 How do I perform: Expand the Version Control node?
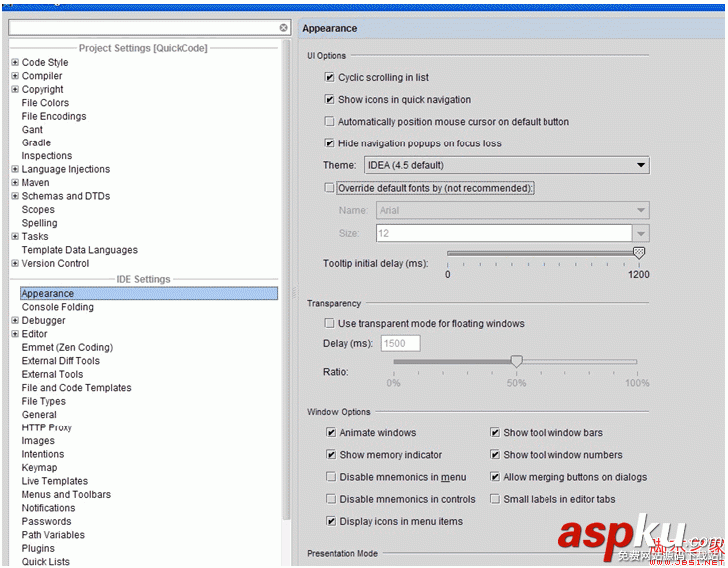[x=15, y=264]
